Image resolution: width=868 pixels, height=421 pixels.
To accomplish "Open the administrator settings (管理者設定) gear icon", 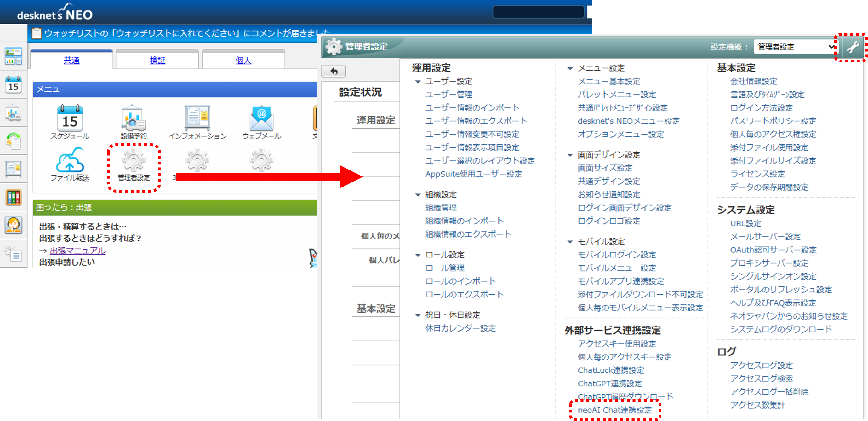I will (x=134, y=160).
